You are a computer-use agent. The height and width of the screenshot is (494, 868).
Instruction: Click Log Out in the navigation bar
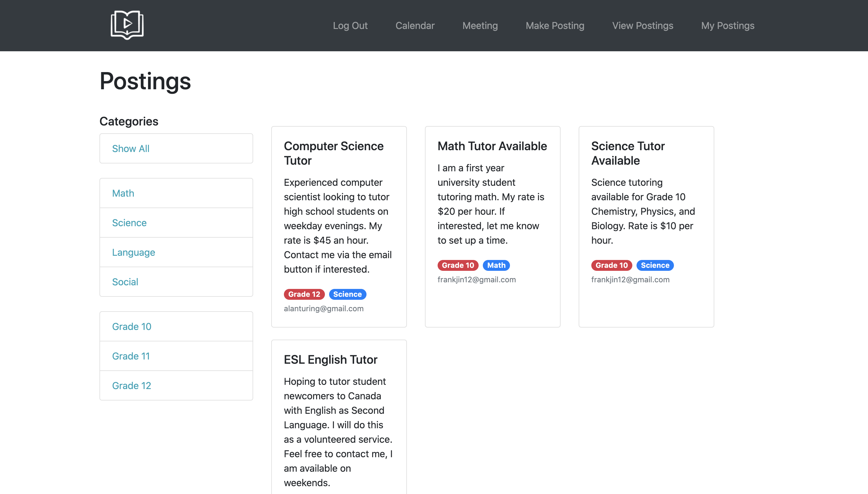[350, 25]
